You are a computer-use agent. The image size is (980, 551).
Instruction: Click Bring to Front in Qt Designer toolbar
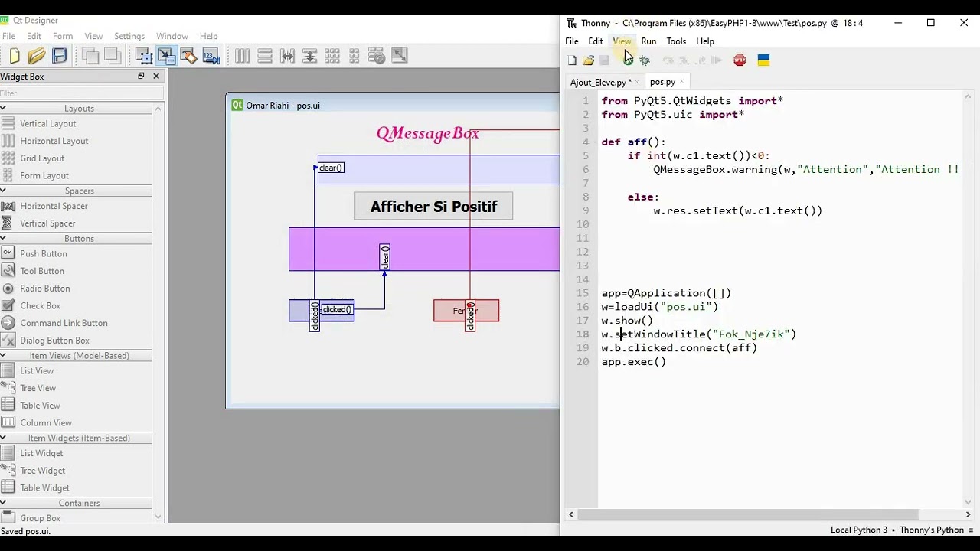click(x=113, y=55)
